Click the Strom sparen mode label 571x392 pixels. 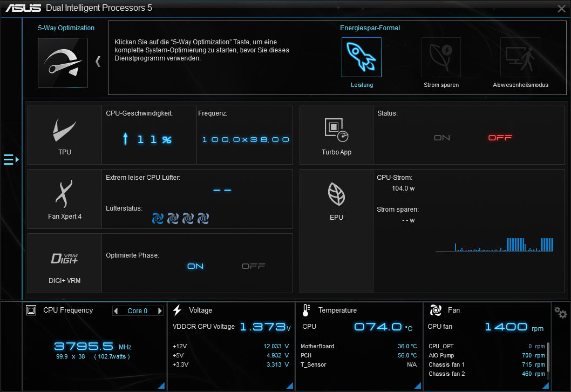[x=441, y=85]
